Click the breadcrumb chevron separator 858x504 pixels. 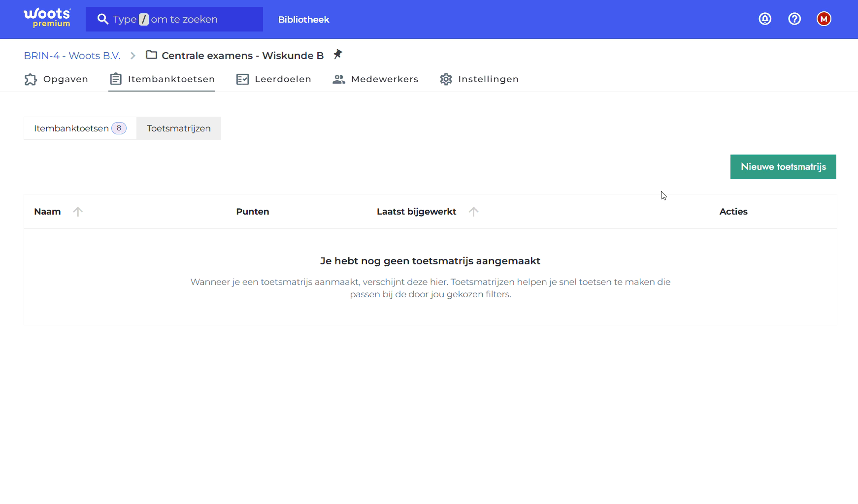point(133,56)
